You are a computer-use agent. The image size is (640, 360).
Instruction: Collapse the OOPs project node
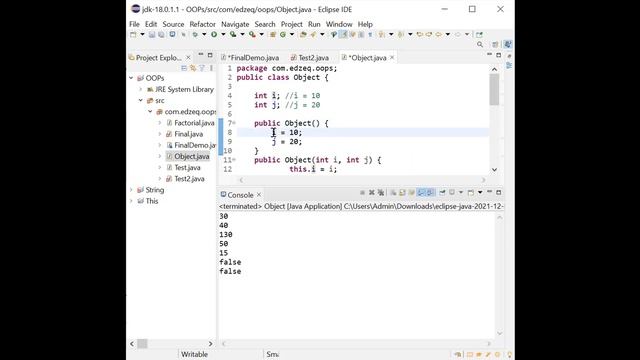coord(131,78)
